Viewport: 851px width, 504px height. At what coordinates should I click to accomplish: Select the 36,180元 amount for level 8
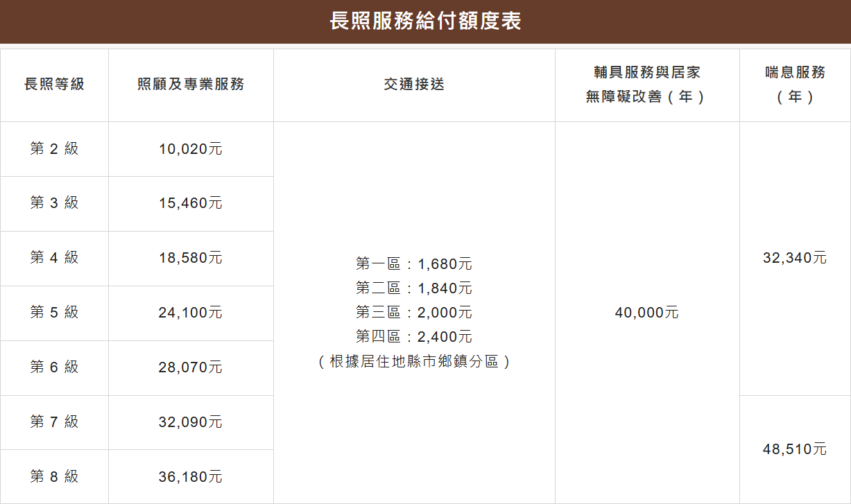(x=191, y=477)
